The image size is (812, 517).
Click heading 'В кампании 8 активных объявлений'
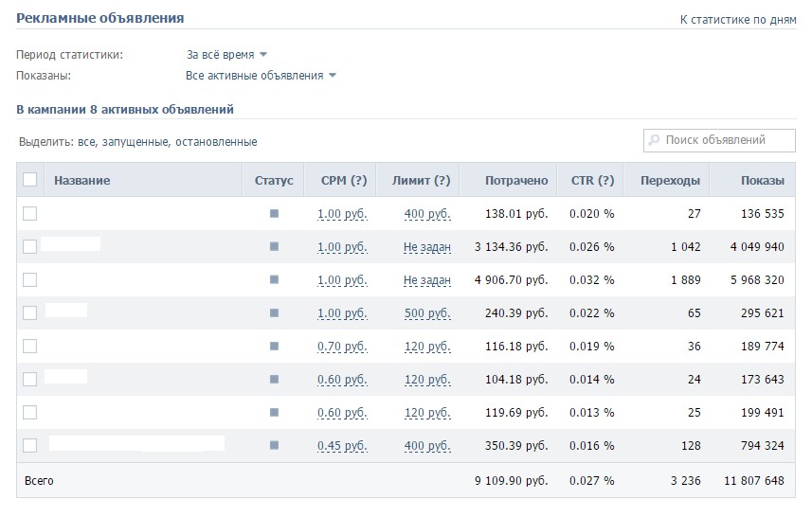pos(125,109)
